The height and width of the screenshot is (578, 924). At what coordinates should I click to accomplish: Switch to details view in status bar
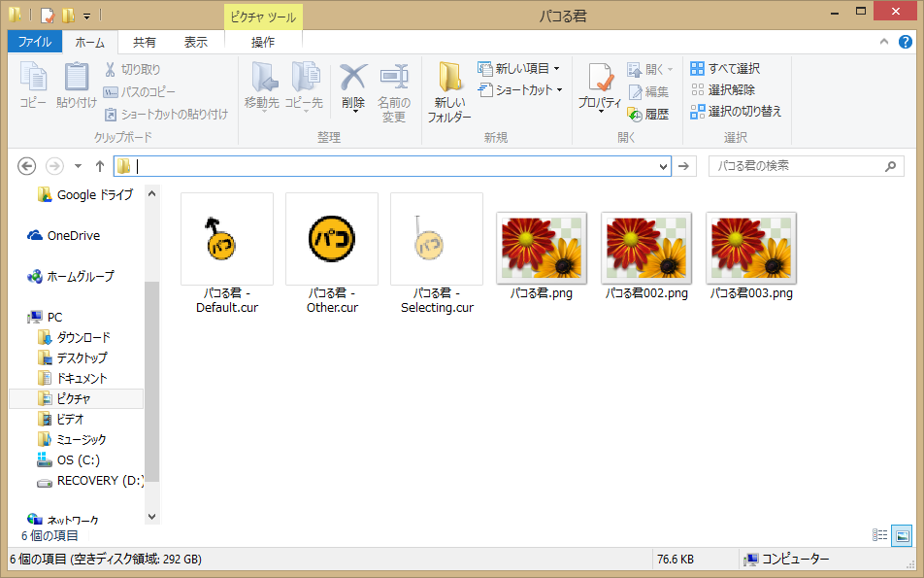(x=880, y=535)
